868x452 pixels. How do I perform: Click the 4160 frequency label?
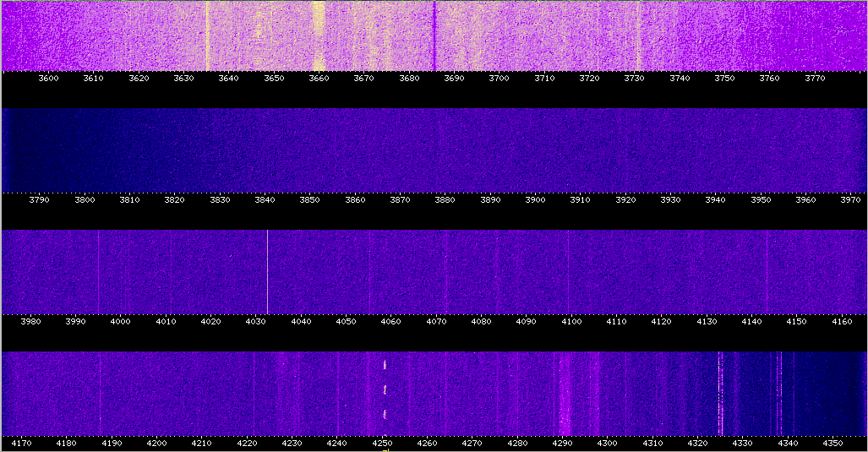(x=842, y=322)
